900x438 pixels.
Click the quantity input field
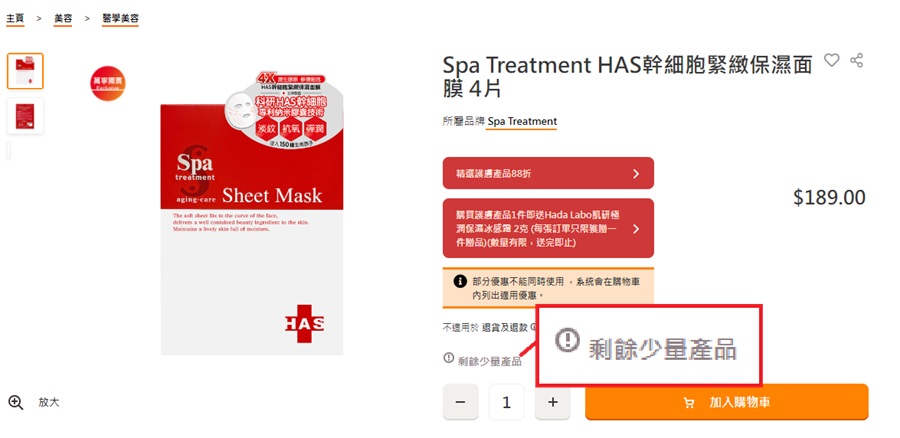[506, 402]
